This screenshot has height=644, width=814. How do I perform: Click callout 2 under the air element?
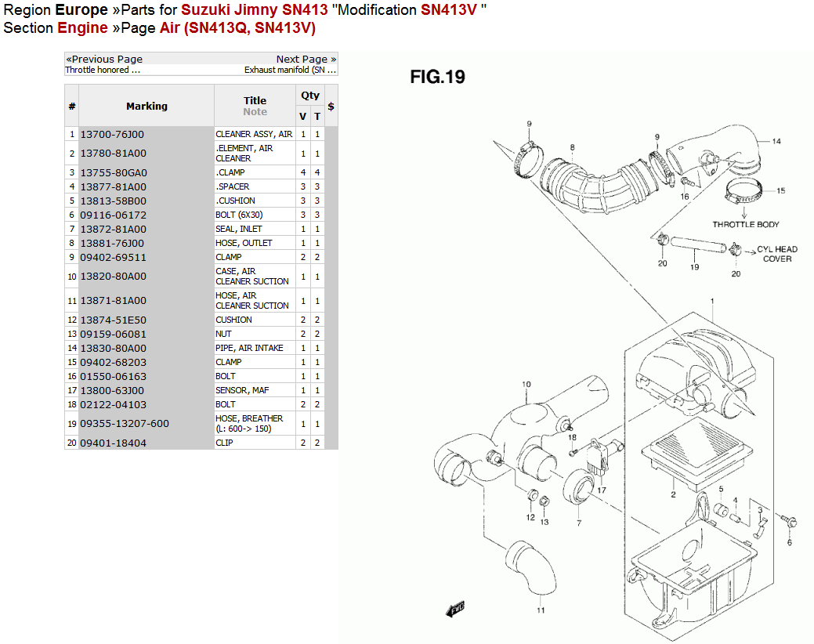coord(673,494)
